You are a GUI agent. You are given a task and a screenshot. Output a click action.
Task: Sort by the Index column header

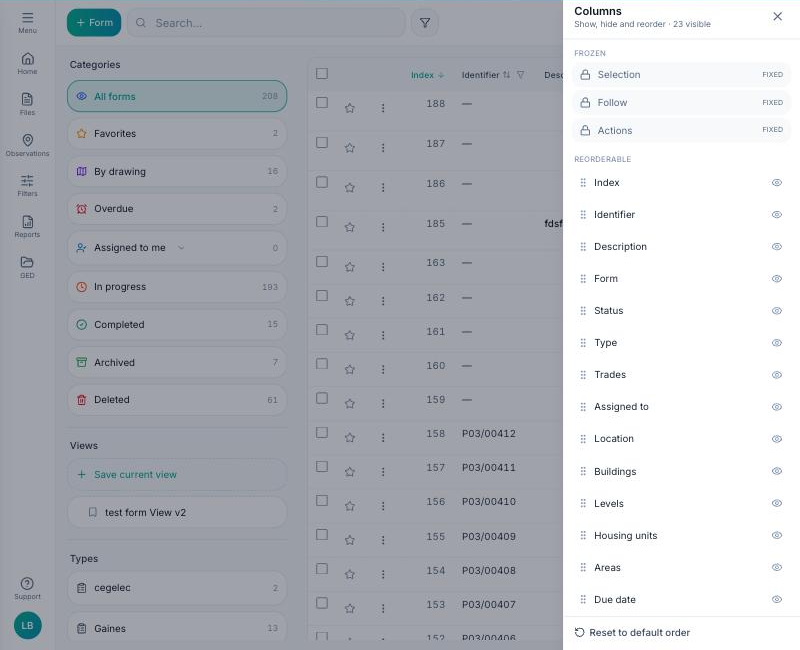pyautogui.click(x=427, y=75)
